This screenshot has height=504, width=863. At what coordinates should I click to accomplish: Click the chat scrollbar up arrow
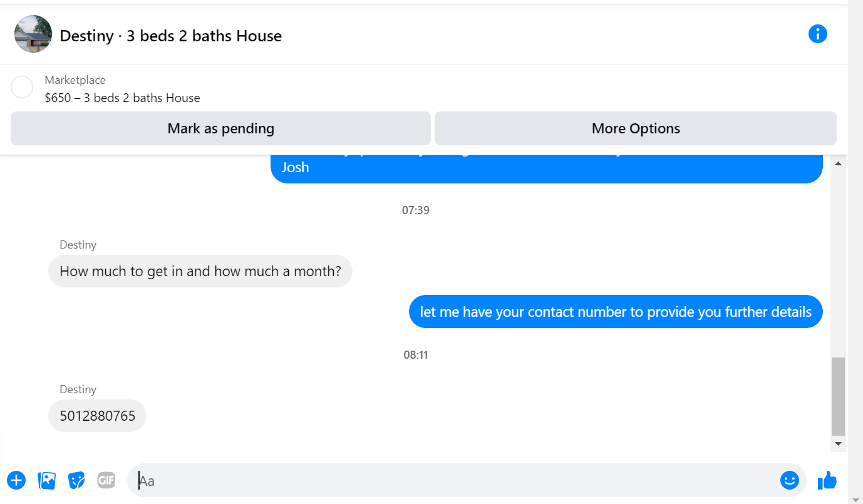(838, 163)
